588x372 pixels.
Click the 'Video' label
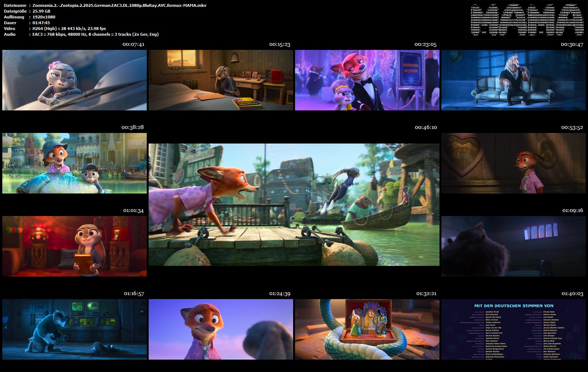pyautogui.click(x=10, y=29)
